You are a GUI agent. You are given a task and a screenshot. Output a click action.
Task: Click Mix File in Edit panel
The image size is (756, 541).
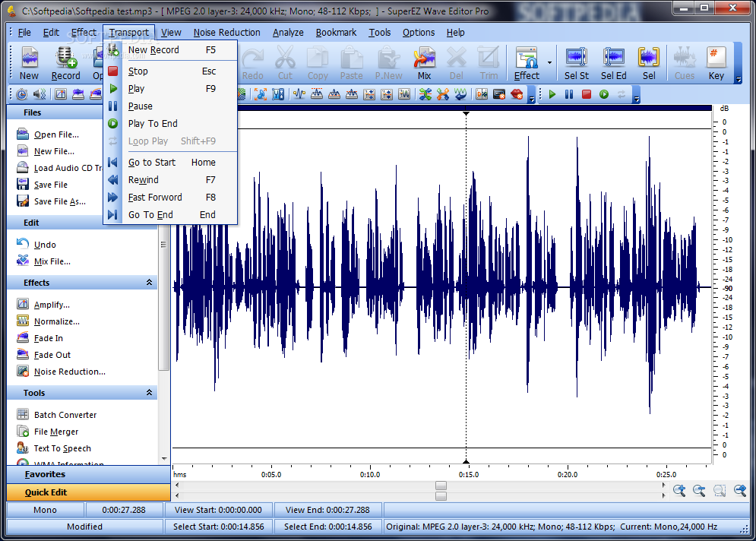pyautogui.click(x=44, y=261)
